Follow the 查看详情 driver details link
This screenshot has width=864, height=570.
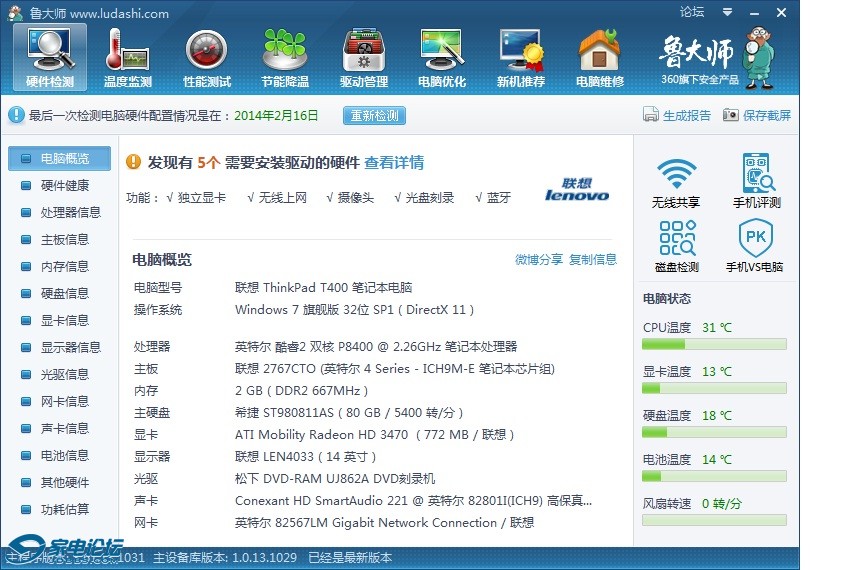tap(393, 162)
